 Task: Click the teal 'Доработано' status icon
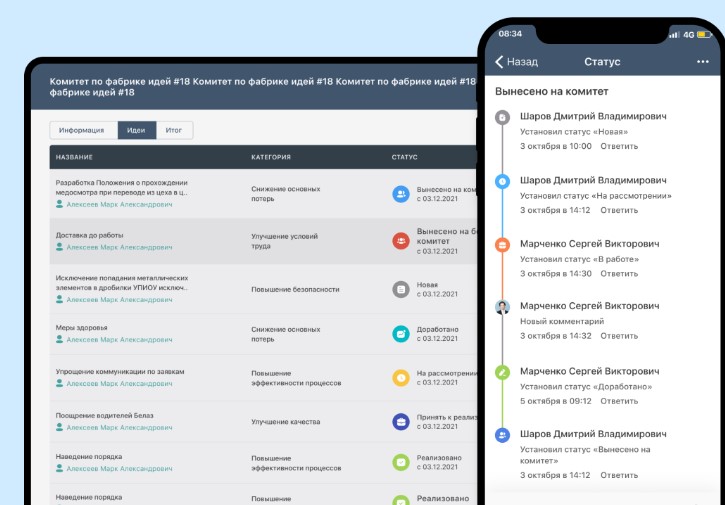401,334
